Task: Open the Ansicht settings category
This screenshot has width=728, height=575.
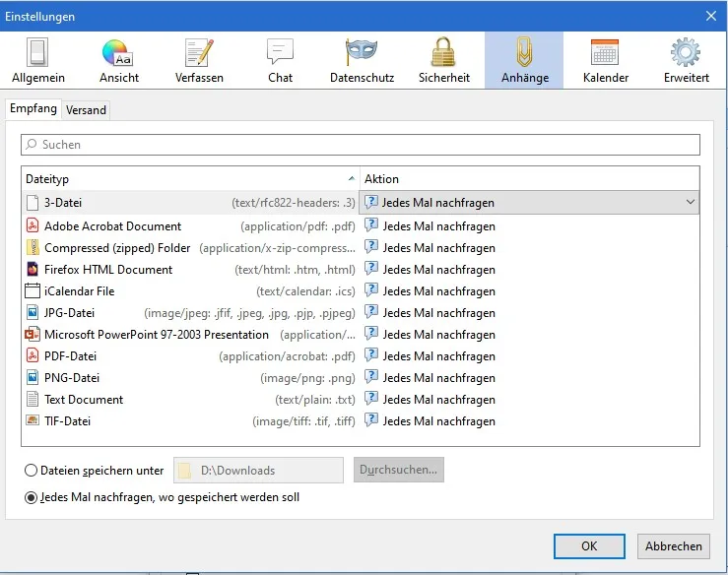Action: click(x=119, y=60)
